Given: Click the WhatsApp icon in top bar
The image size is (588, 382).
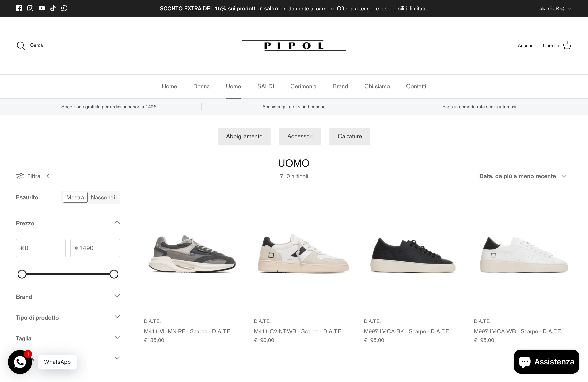Looking at the screenshot, I should click(64, 8).
